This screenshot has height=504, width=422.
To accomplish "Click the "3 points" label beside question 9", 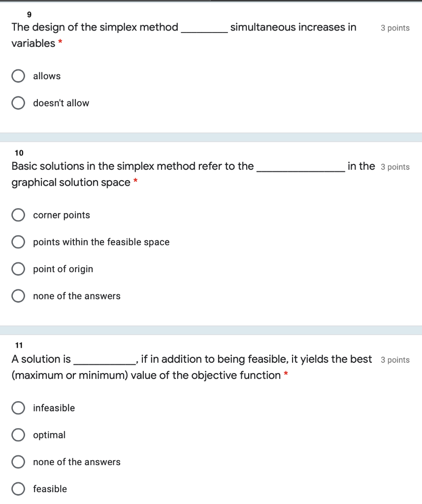I will 395,28.
